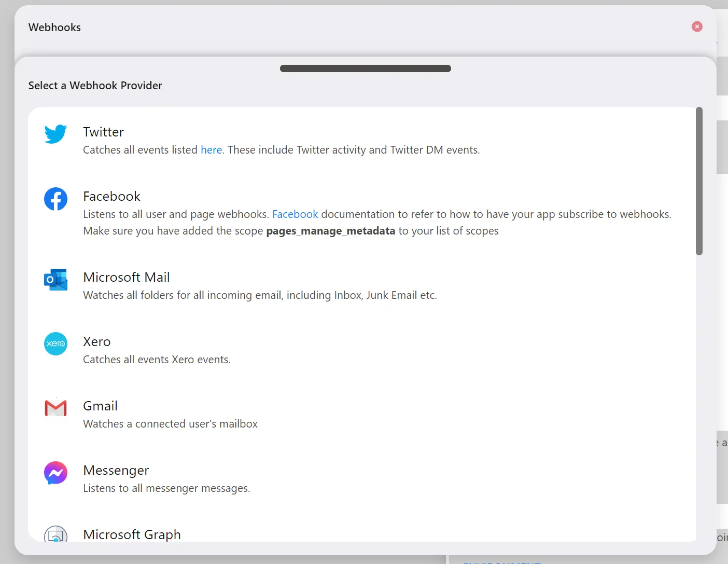Choose Microsoft Graph as webhook provider
Image resolution: width=728 pixels, height=564 pixels.
point(132,534)
